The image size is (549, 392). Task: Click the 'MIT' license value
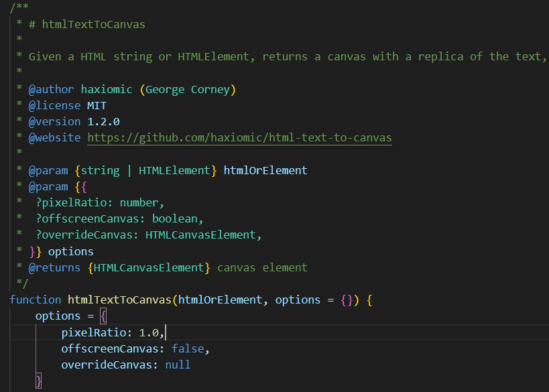click(97, 106)
